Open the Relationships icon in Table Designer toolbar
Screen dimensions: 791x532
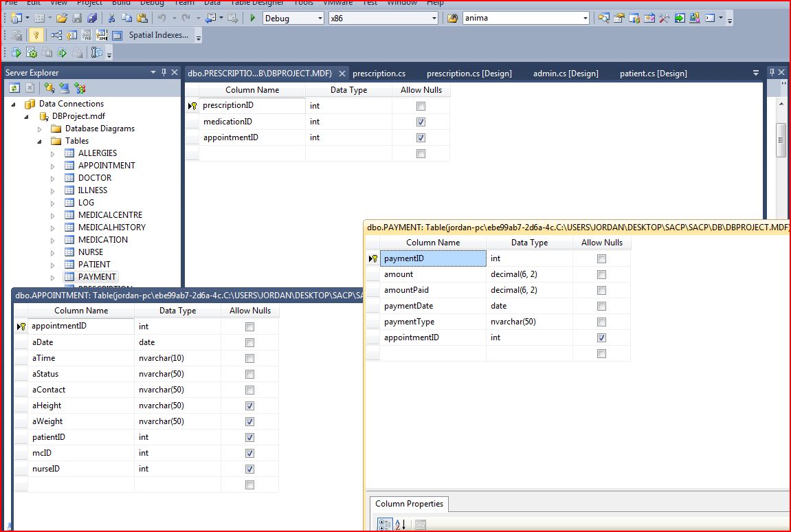click(56, 35)
